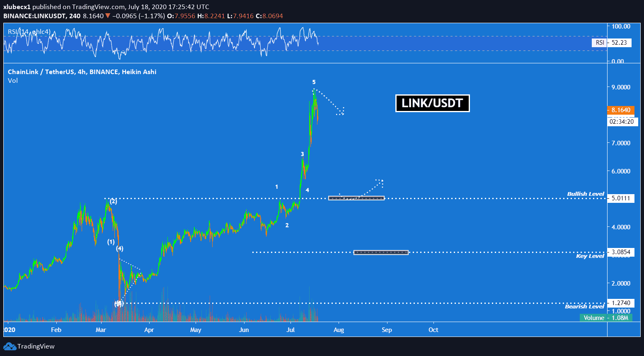Select the grey rectangle on the Key Level line
Viewport: 644px width, 356px height.
[381, 252]
